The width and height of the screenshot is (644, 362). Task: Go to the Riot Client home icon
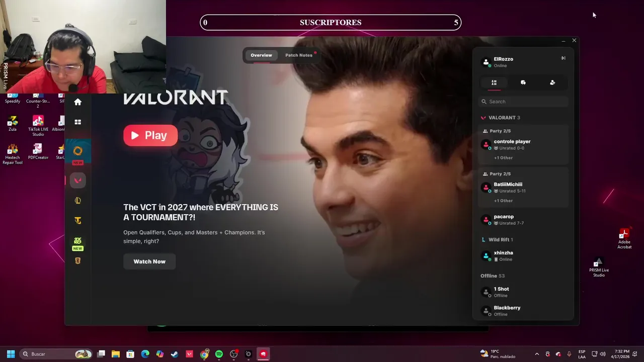77,102
